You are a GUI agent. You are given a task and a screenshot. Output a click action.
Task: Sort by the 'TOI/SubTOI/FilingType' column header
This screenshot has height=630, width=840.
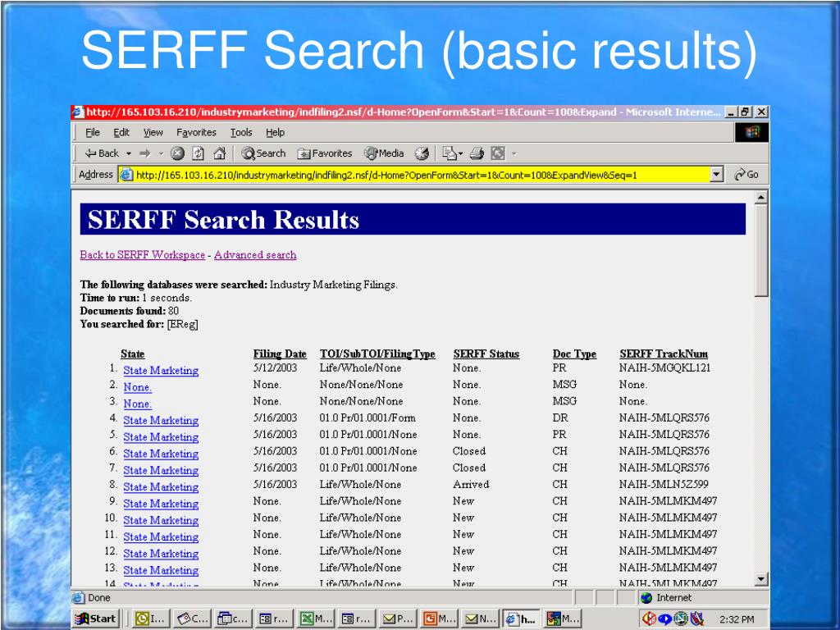pyautogui.click(x=377, y=354)
